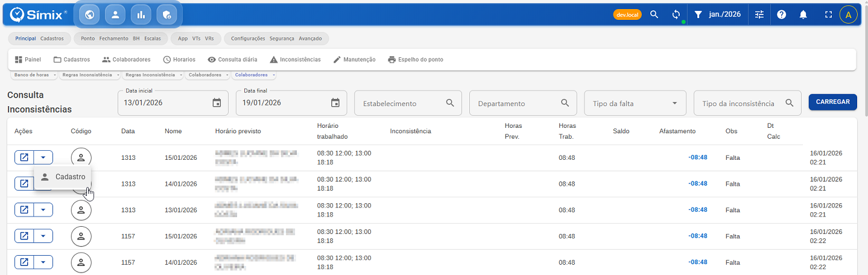The image size is (868, 275).
Task: Open the Segurança tab
Action: (x=282, y=39)
